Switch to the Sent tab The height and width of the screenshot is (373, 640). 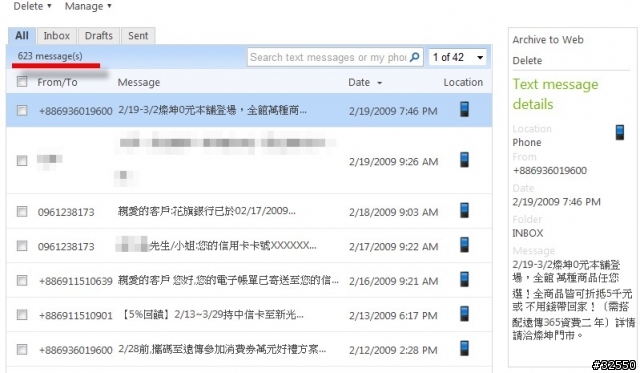[x=138, y=36]
